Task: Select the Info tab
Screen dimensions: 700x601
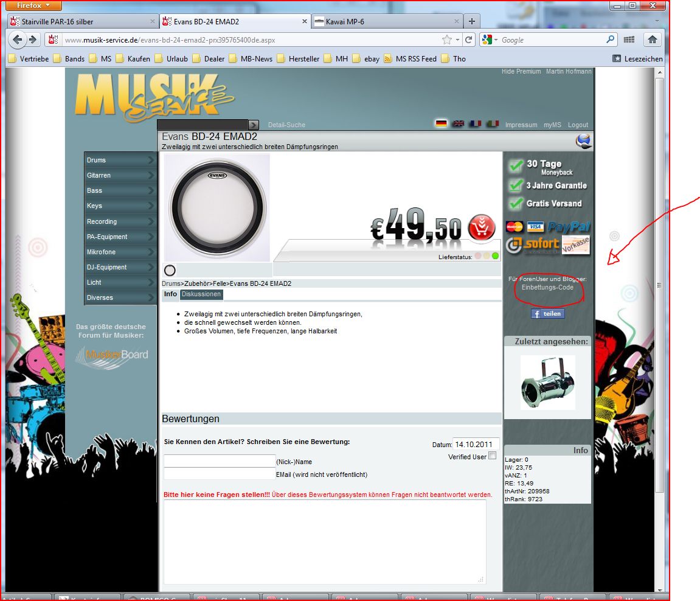Action: (x=170, y=294)
